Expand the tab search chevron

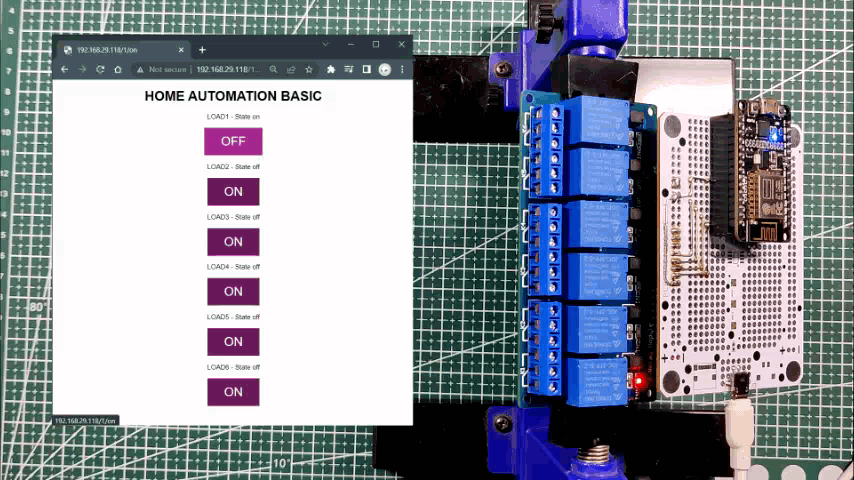325,45
